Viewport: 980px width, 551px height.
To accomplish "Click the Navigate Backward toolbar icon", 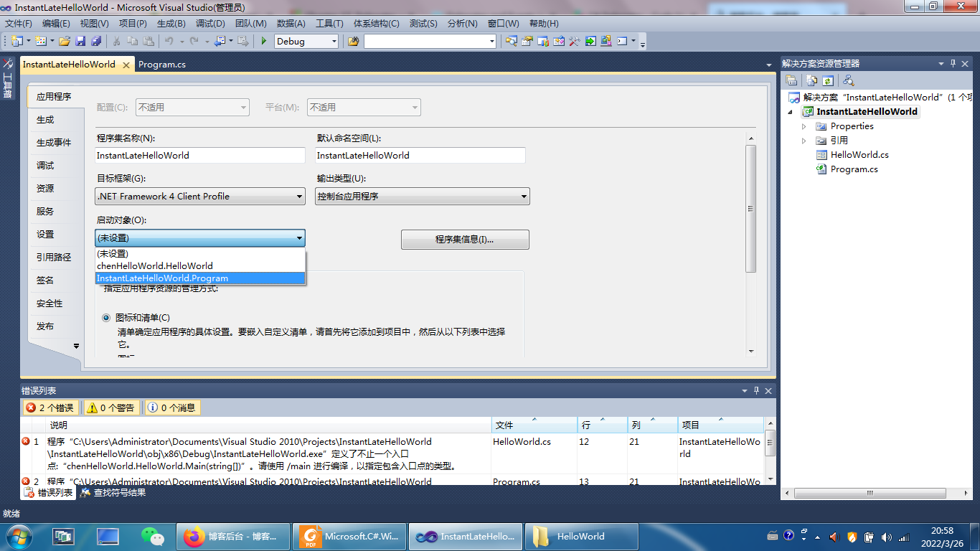I will click(x=220, y=41).
